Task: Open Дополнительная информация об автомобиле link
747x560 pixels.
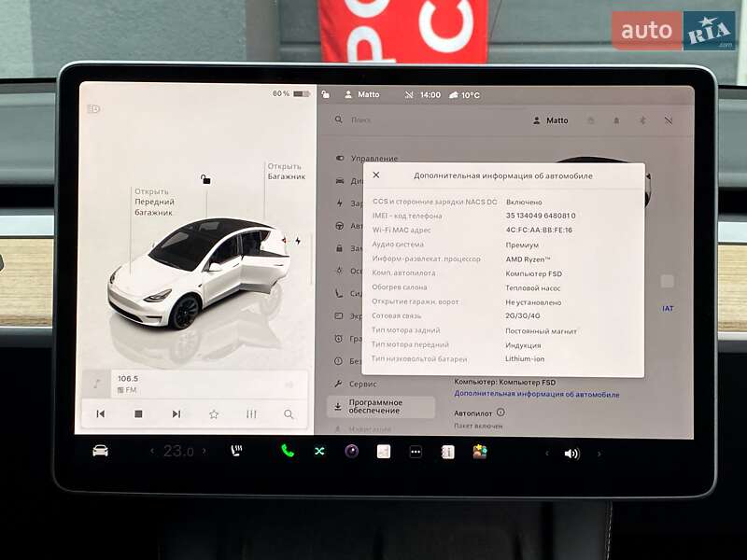Action: (x=536, y=395)
